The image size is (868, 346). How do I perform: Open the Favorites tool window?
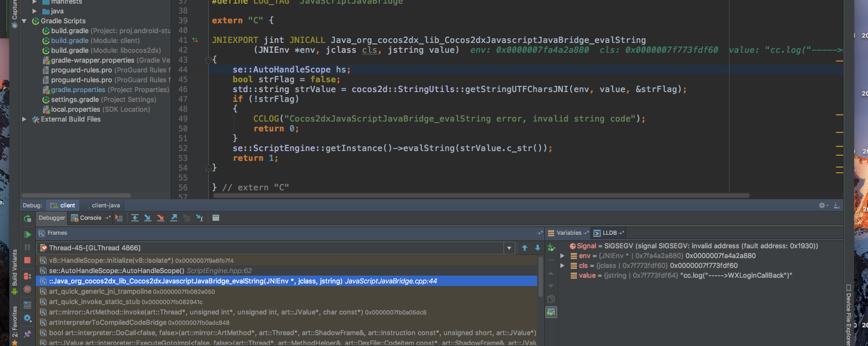coord(14,325)
